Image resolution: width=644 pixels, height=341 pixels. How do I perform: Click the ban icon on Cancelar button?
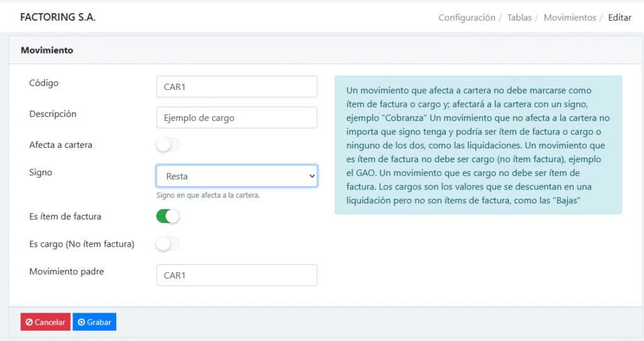29,322
